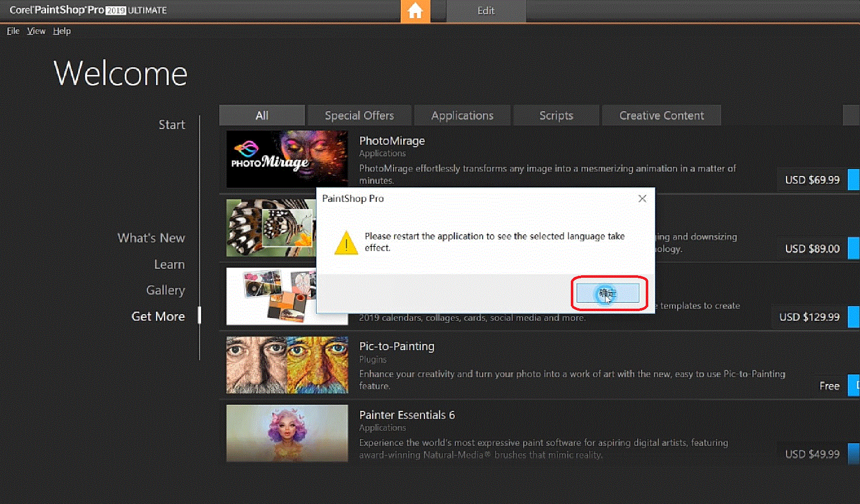Select the All filter tab
The width and height of the screenshot is (860, 504).
pyautogui.click(x=262, y=115)
